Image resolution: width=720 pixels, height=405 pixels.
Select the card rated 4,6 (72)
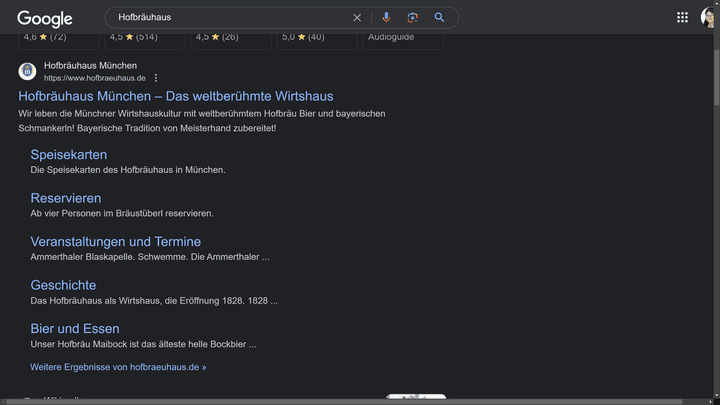tap(58, 41)
